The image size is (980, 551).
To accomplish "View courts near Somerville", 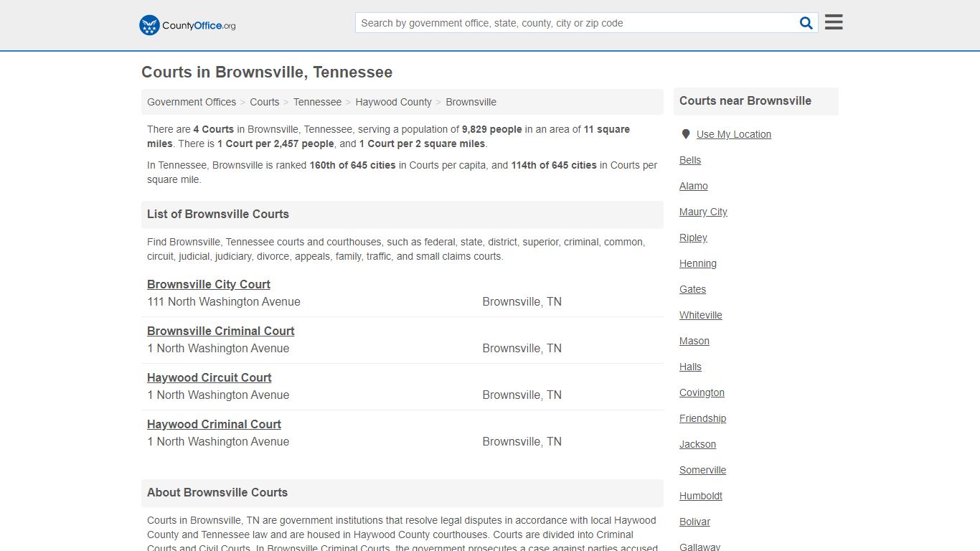I will 702,470.
